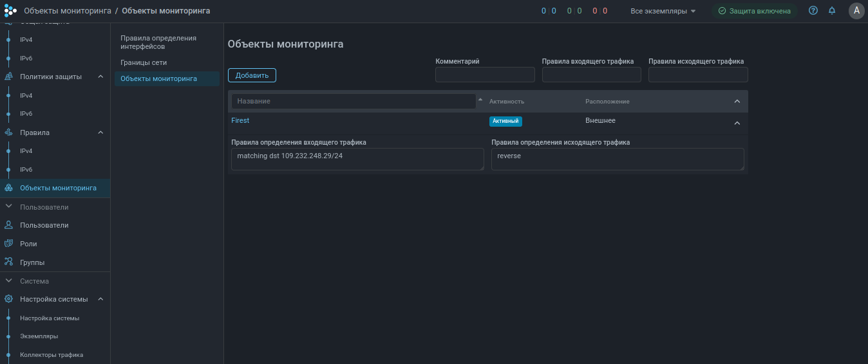Open the Все экземпляры dropdown
This screenshot has height=364, width=868.
coord(663,11)
